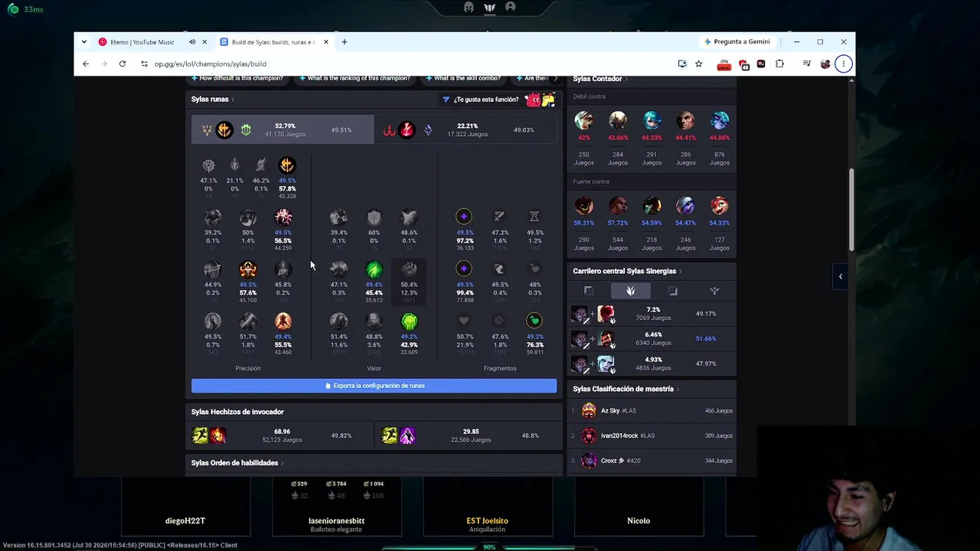Click the page vertical scrollbar

[x=851, y=208]
